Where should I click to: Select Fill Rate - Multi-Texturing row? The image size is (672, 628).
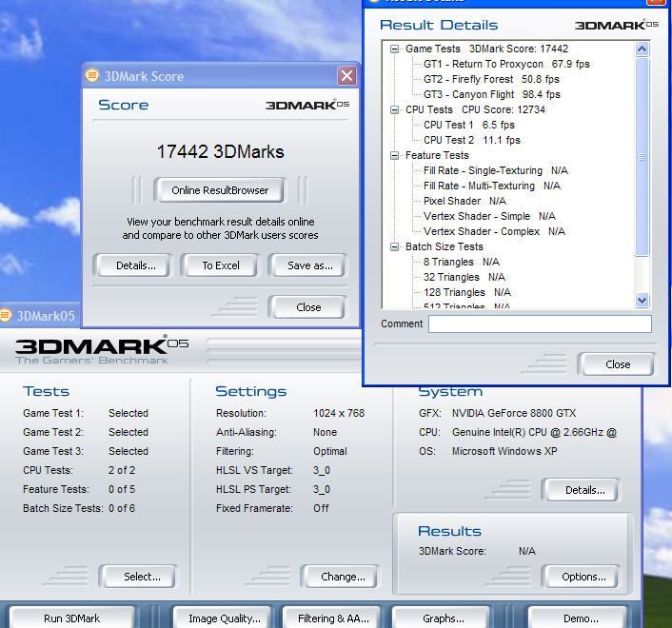click(x=491, y=186)
